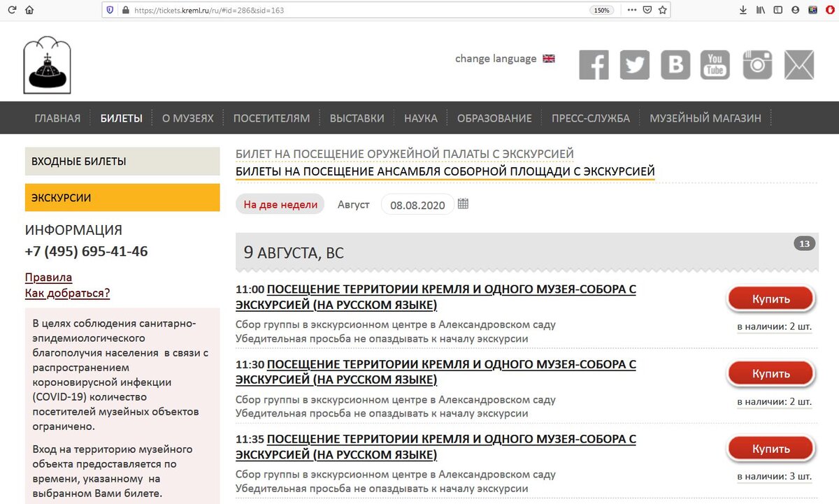Open the 11:35 excursion title link

(x=436, y=447)
